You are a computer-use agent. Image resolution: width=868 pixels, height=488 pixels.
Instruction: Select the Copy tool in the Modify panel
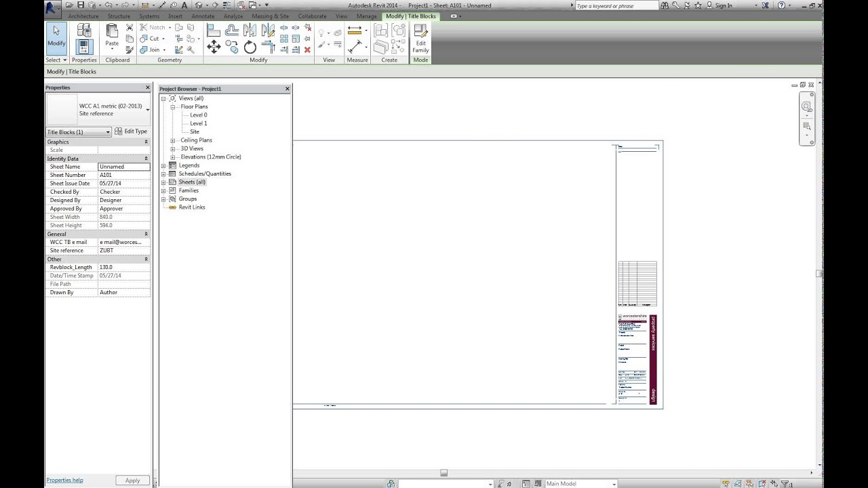coord(232,47)
